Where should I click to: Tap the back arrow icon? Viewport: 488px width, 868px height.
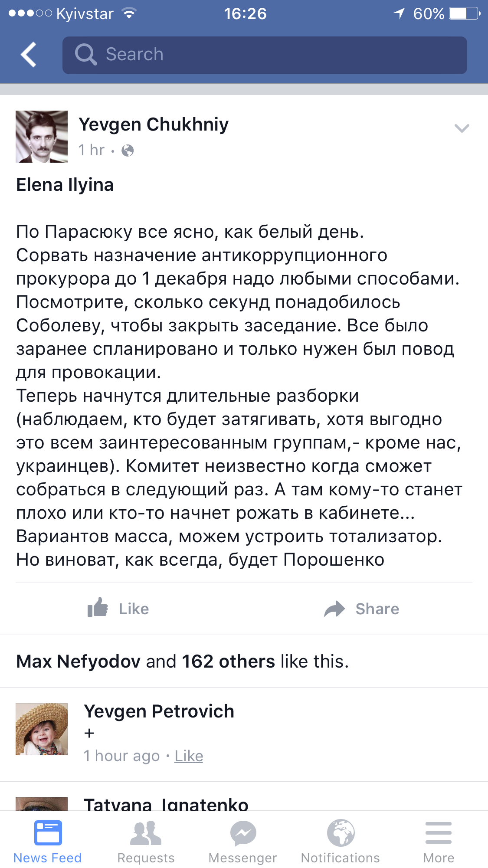[x=29, y=55]
